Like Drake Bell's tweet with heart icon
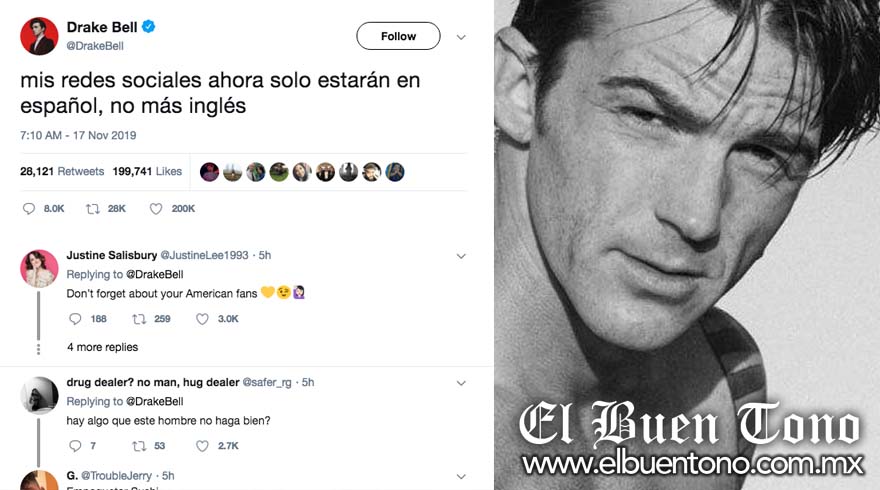This screenshot has width=880, height=490. [156, 209]
